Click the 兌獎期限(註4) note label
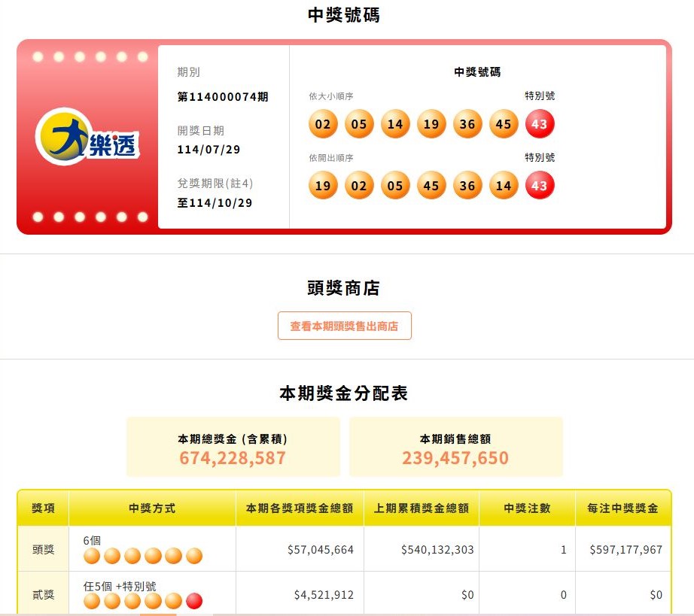 pyautogui.click(x=215, y=184)
